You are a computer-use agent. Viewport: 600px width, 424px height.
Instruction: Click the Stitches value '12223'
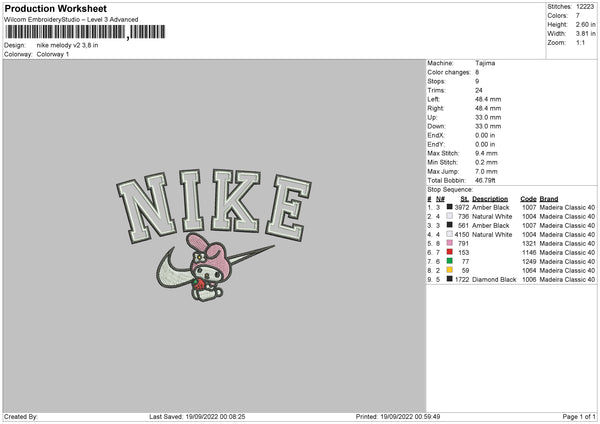coord(585,7)
